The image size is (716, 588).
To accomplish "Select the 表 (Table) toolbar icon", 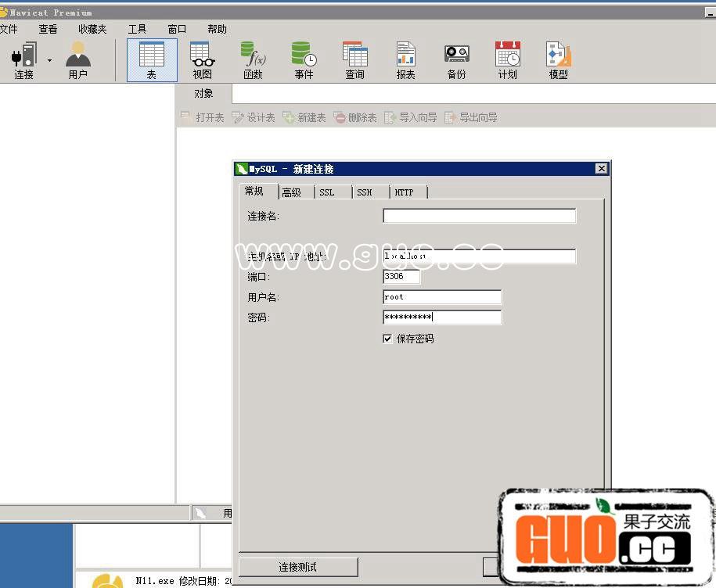I will coord(152,59).
